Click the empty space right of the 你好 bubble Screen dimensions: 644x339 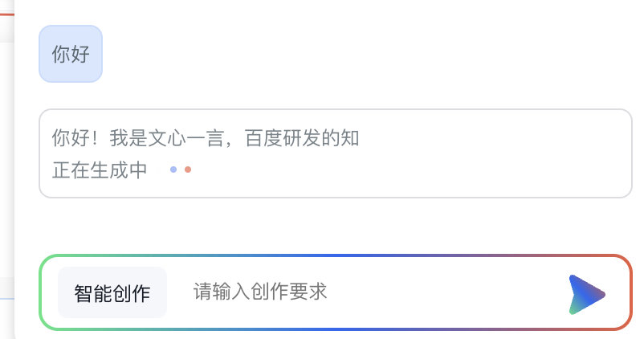click(361, 54)
